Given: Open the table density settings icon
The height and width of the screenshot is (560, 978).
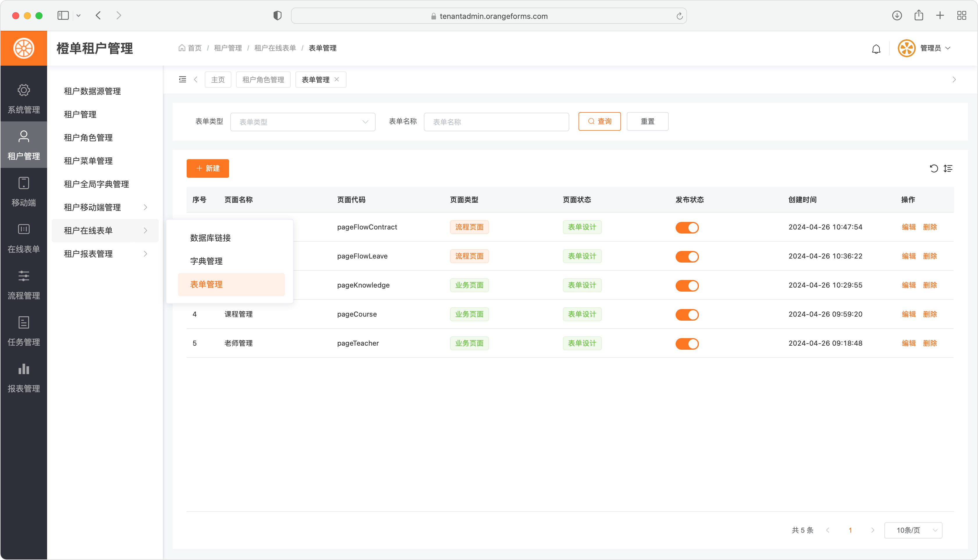Looking at the screenshot, I should pos(948,168).
